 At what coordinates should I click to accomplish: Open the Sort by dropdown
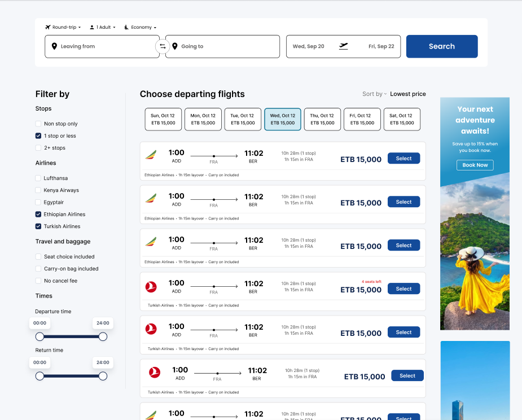point(374,94)
